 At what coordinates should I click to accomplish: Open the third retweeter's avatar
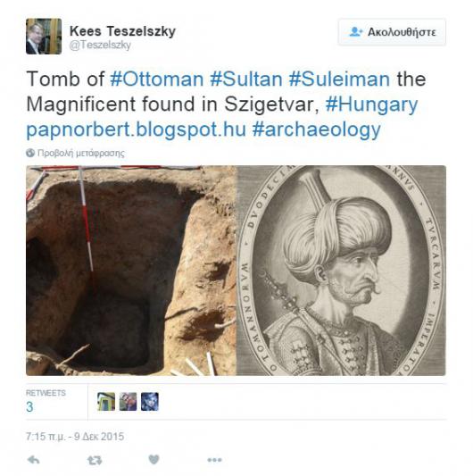point(150,401)
